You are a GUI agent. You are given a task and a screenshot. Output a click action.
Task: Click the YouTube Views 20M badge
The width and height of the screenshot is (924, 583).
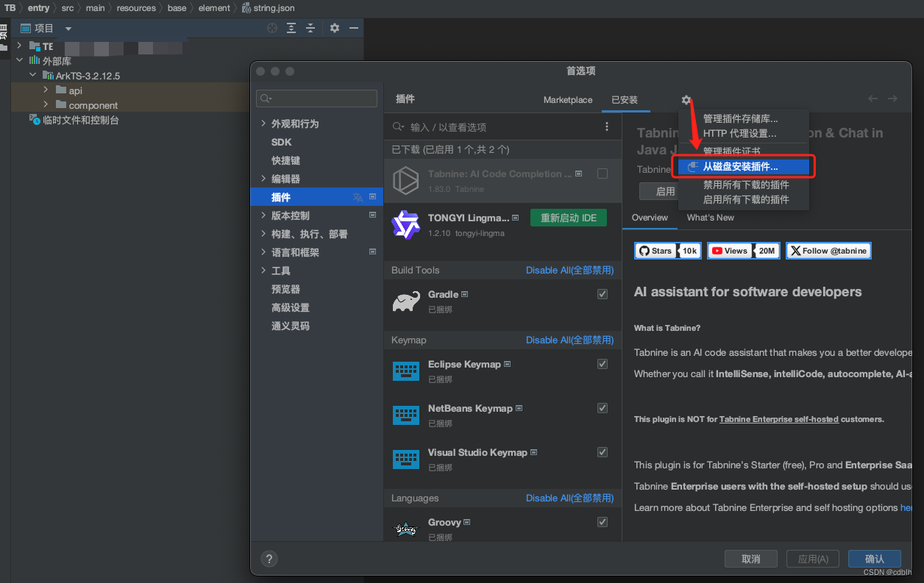click(744, 251)
